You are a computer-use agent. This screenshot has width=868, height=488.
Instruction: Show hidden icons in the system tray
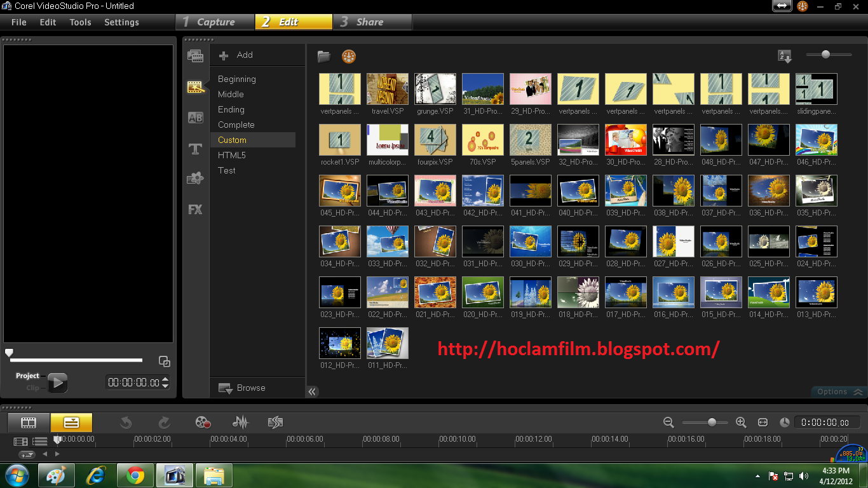click(x=757, y=476)
